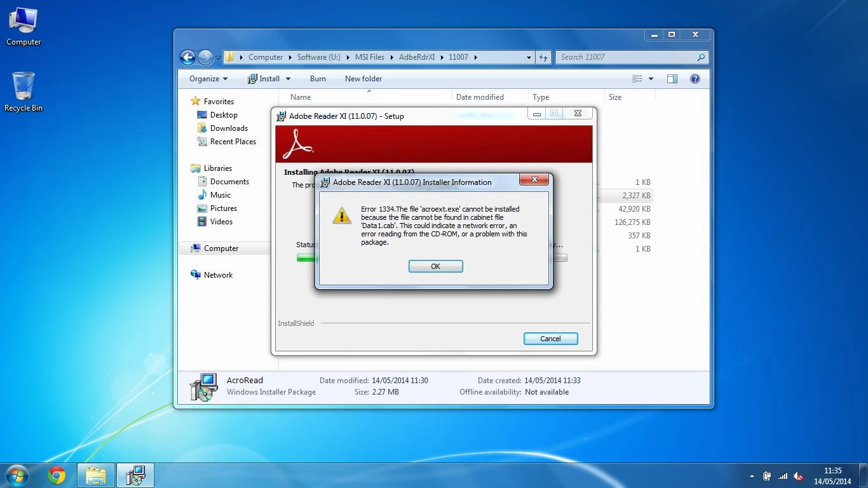Click the Computer breadcrumb in address bar

pos(266,57)
